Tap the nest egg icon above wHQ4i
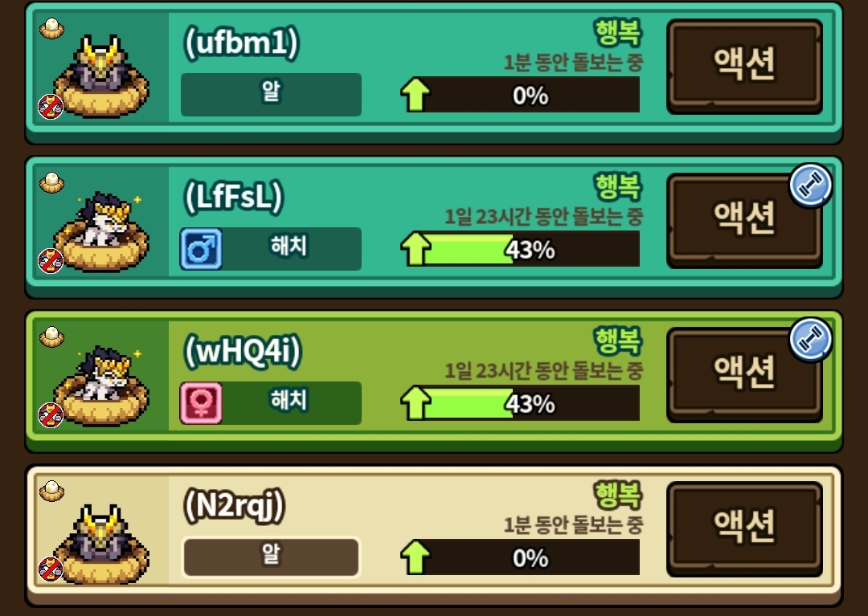This screenshot has width=868, height=616. click(51, 337)
